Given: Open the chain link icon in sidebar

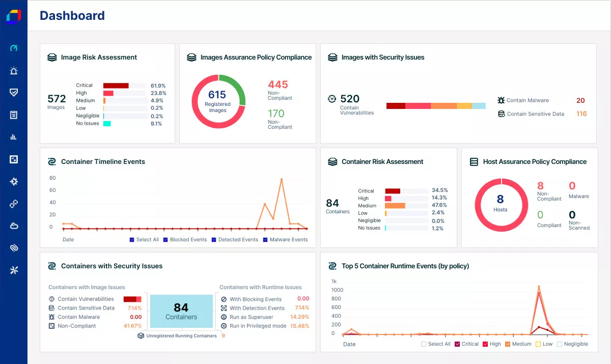Looking at the screenshot, I should (14, 204).
